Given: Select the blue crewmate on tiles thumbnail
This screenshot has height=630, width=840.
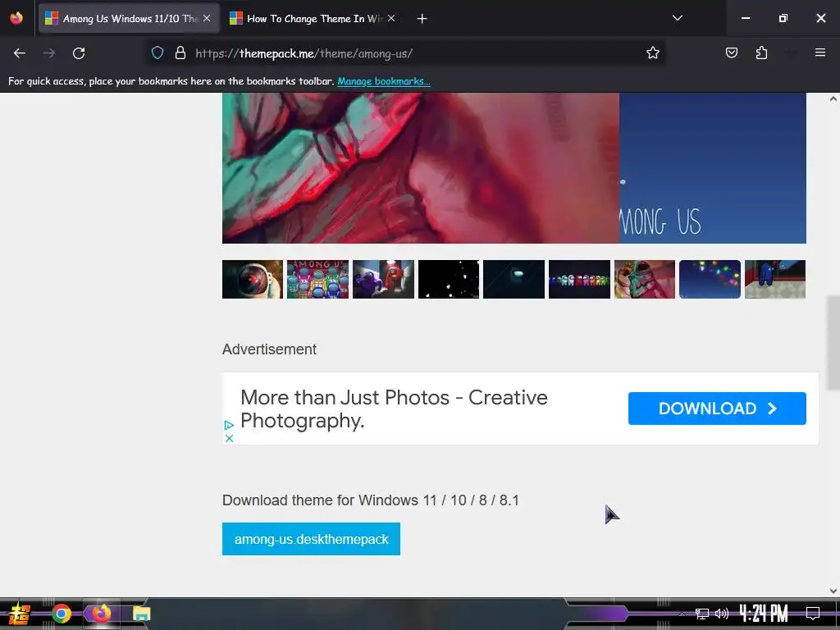Looking at the screenshot, I should point(774,279).
